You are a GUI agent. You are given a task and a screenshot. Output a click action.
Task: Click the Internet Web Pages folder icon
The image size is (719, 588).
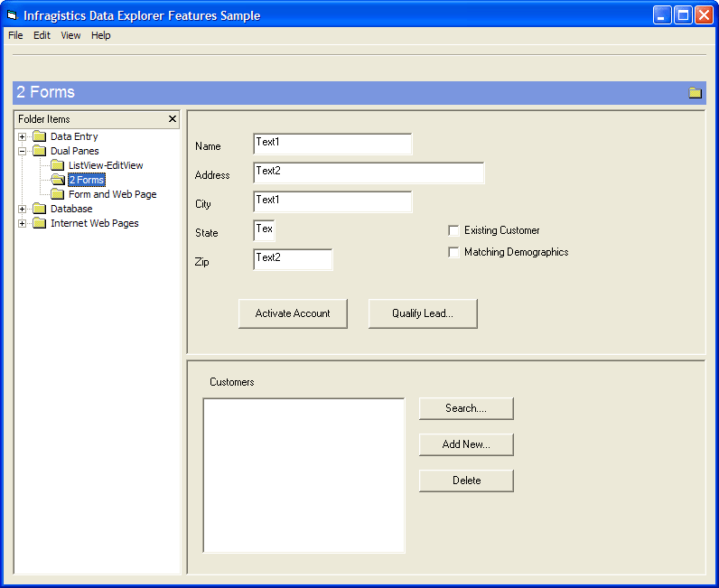click(x=39, y=223)
